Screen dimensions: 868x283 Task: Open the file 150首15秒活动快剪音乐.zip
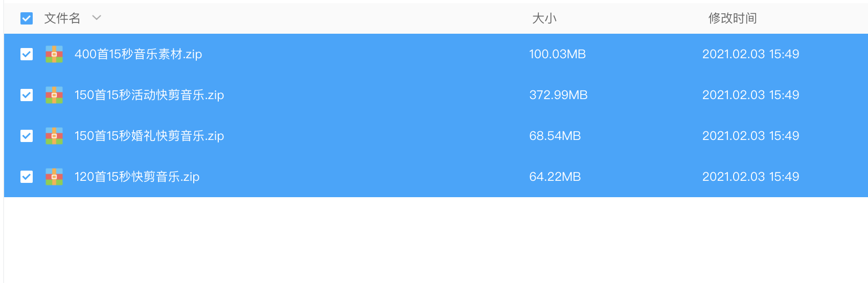click(x=149, y=95)
